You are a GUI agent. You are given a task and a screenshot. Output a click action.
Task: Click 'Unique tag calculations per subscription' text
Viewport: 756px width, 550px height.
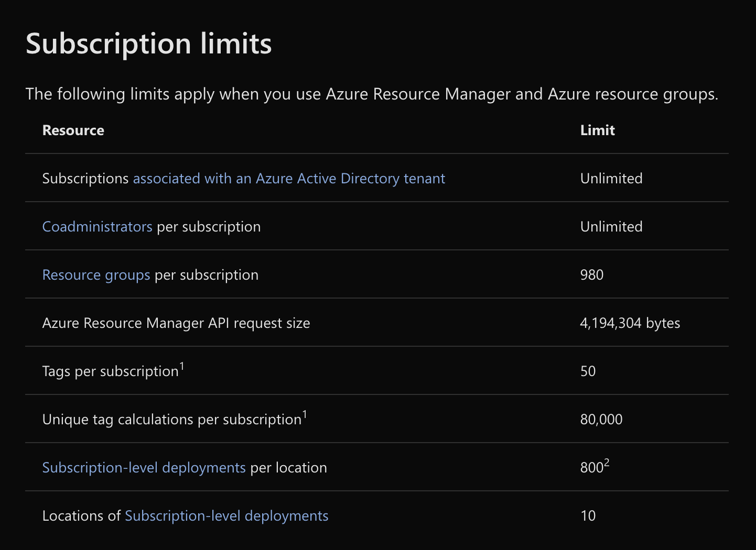click(x=172, y=420)
